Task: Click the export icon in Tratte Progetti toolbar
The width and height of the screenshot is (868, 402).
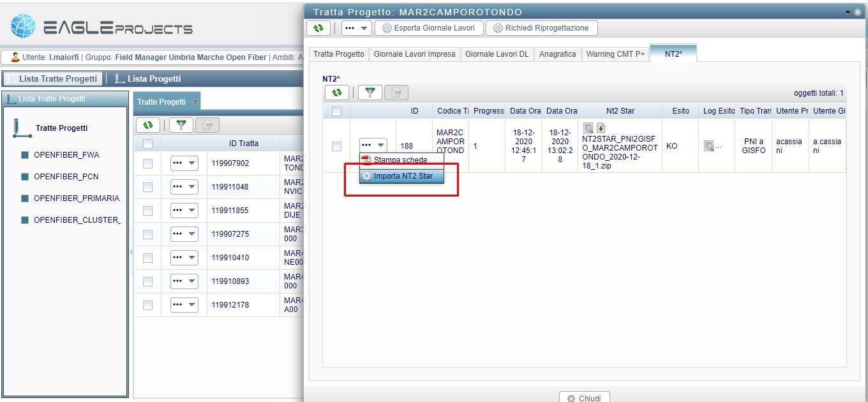Action: (207, 125)
